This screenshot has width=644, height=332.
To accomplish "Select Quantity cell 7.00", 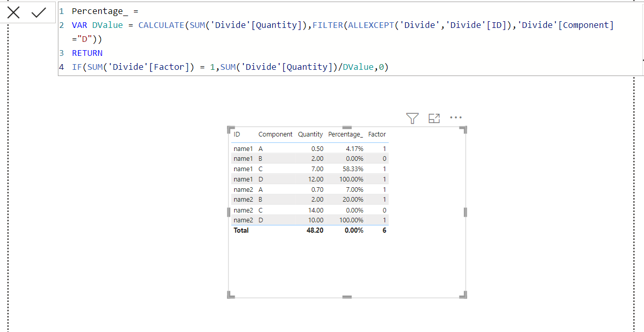I will tap(317, 169).
